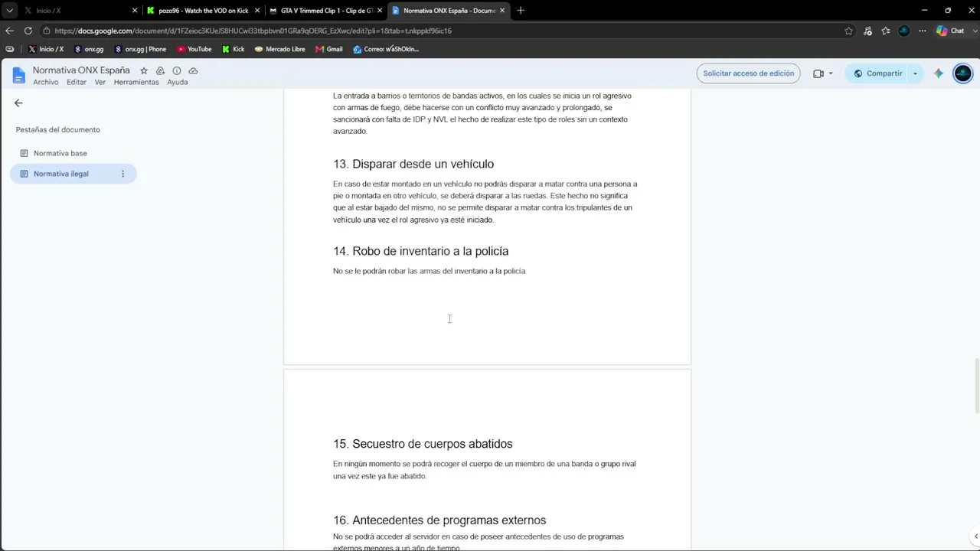The image size is (980, 551).
Task: Open the onx.gg | Phone bookmark
Action: point(140,49)
